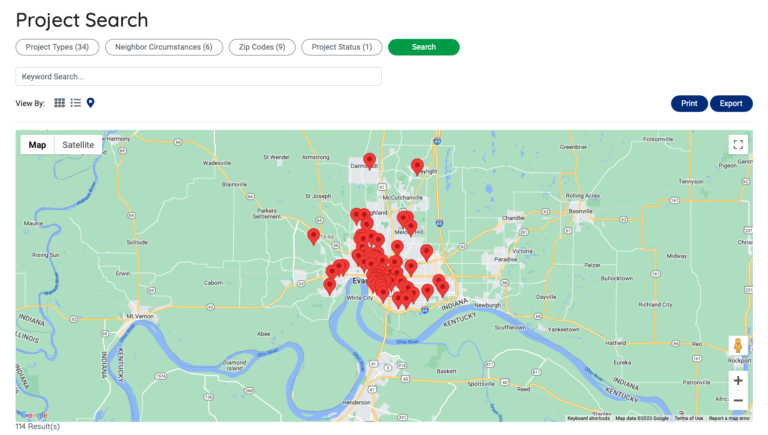This screenshot has height=435, width=768.
Task: Select the map pin view icon
Action: 90,103
